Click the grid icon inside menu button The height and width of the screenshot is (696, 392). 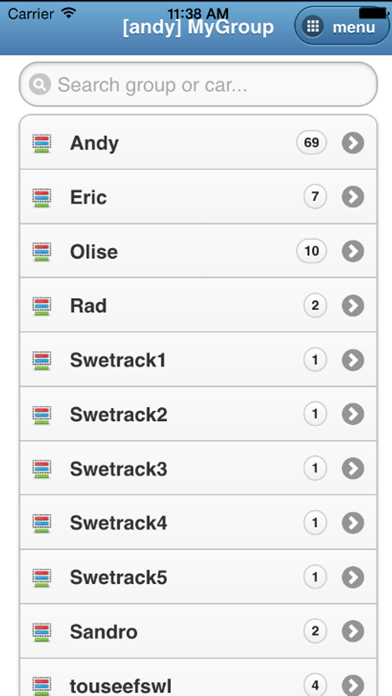pyautogui.click(x=313, y=27)
